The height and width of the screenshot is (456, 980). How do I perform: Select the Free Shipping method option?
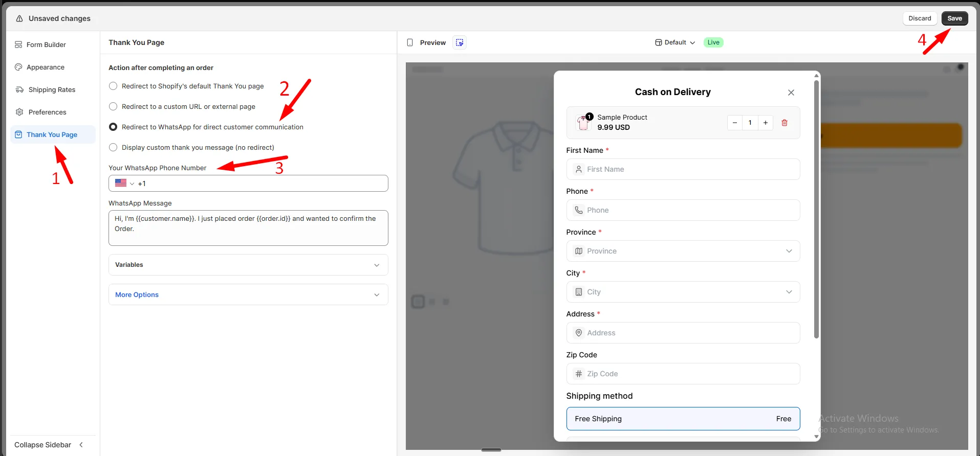pos(683,419)
